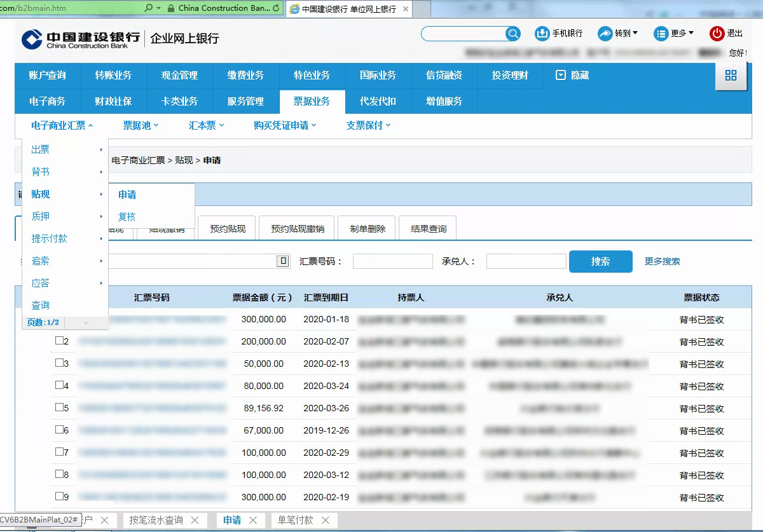
Task: Tick the checkbox for row 5
Action: (59, 407)
